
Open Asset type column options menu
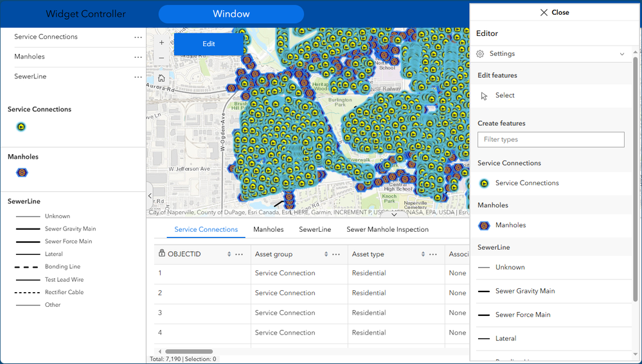[433, 254]
